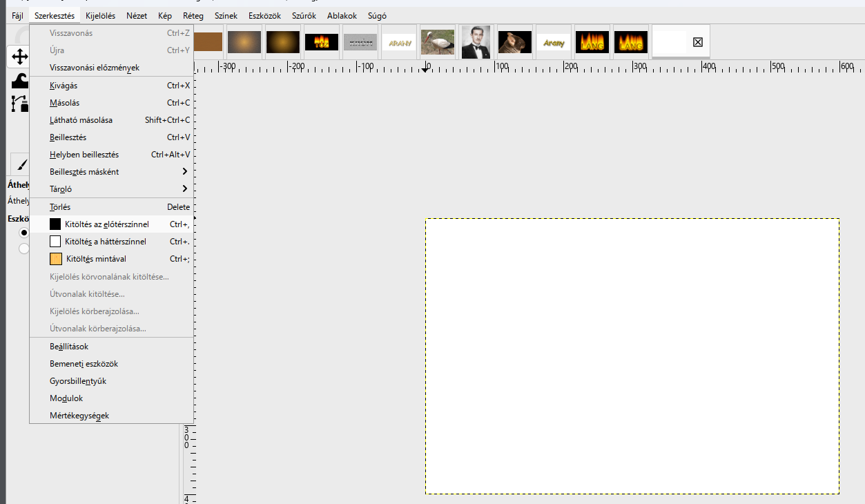
Task: Click inside the white selected canvas
Action: (x=632, y=356)
